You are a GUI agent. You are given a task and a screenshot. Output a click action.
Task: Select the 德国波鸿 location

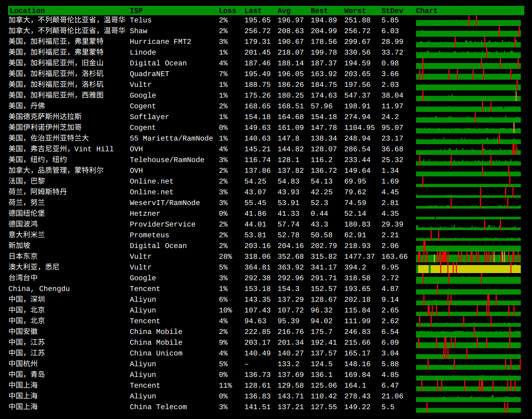23,224
